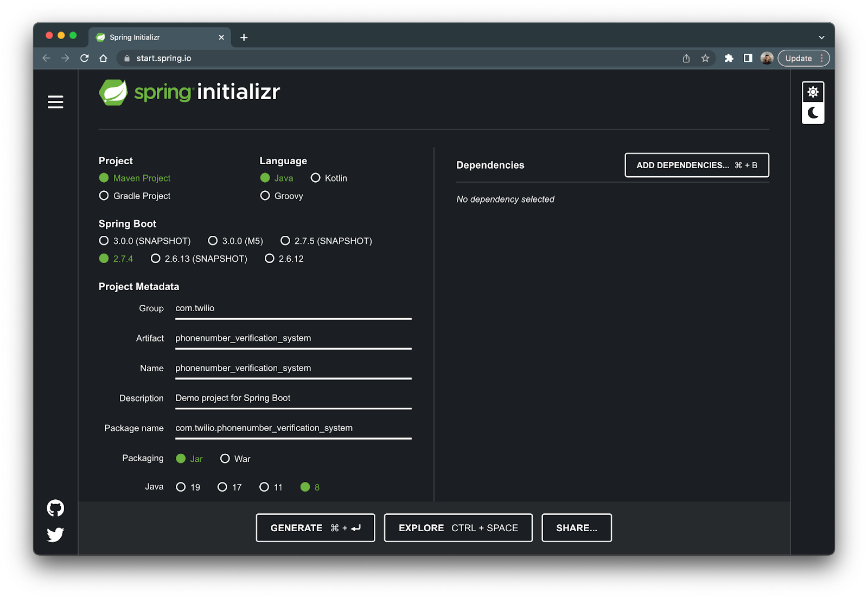The image size is (868, 599).
Task: Edit the Artifact input field
Action: coord(293,338)
